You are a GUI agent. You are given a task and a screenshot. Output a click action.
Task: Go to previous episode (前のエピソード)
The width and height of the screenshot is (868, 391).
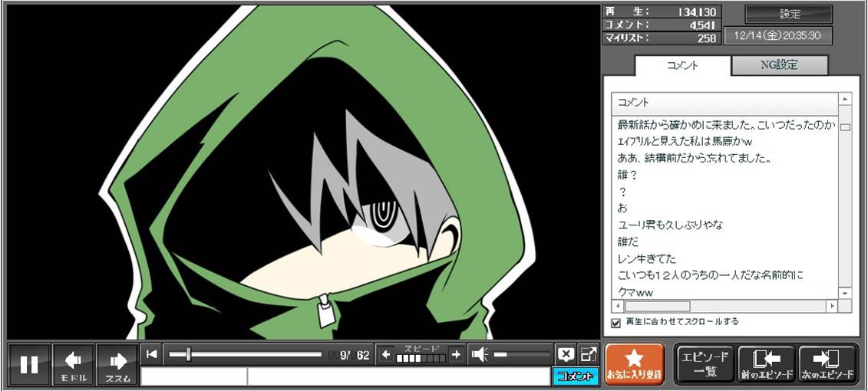pyautogui.click(x=767, y=363)
